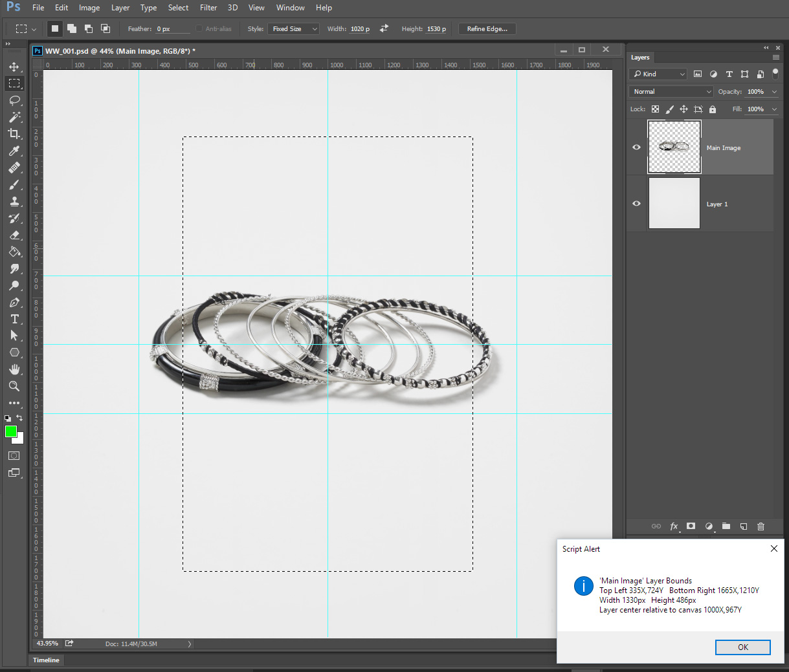Create a new layer with panel icon

[744, 526]
